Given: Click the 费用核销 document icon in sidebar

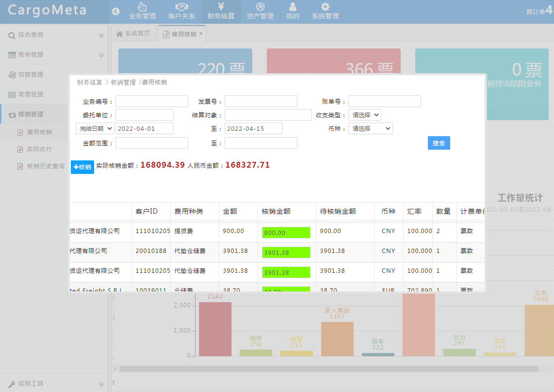Looking at the screenshot, I should click(20, 132).
